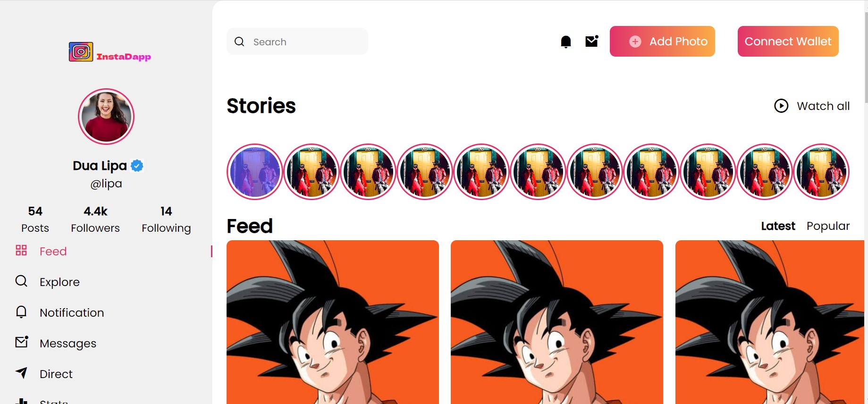Click into the Search input field
Image resolution: width=868 pixels, height=404 pixels.
click(297, 42)
